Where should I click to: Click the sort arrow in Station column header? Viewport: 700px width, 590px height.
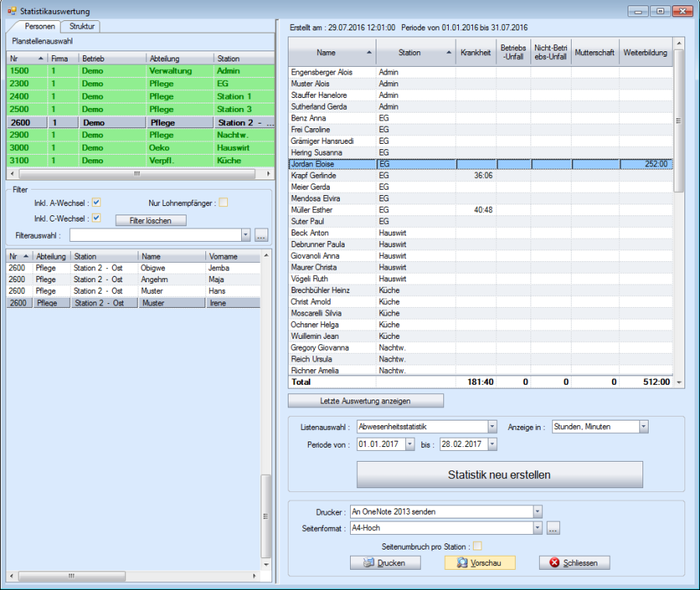coord(450,53)
